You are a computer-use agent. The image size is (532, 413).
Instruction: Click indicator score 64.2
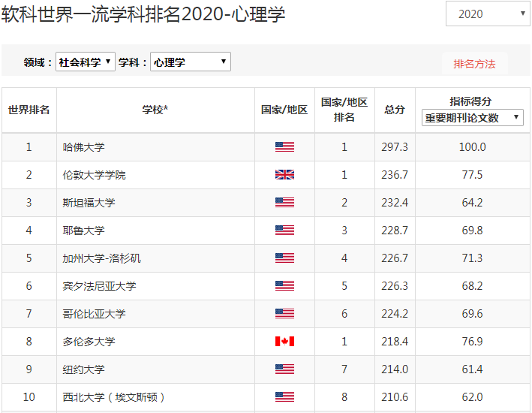click(x=472, y=203)
